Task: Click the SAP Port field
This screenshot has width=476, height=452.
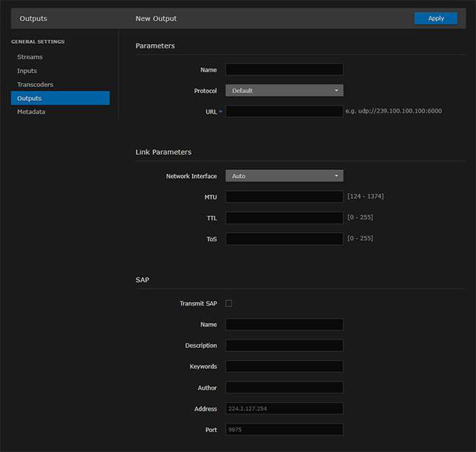Action: (284, 430)
